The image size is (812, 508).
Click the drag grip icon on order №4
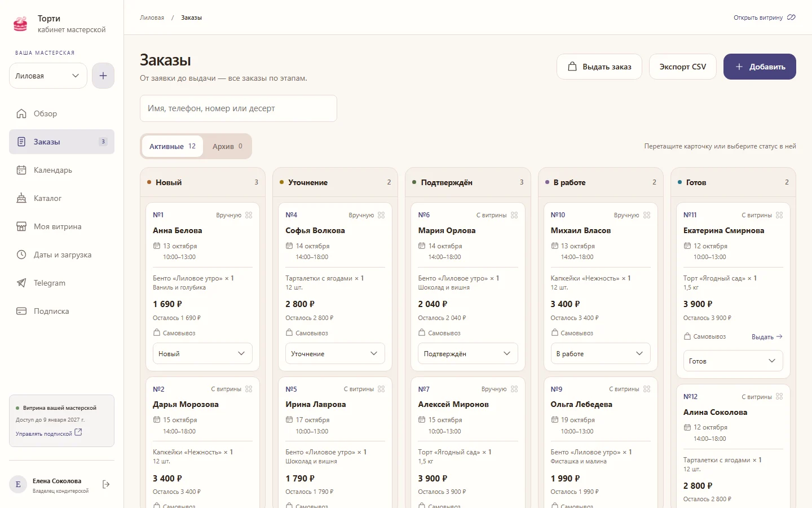point(381,215)
